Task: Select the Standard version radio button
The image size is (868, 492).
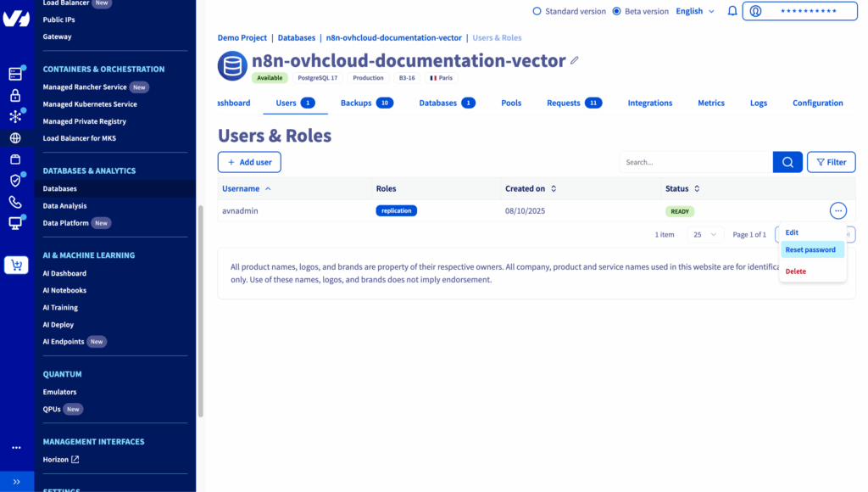Action: pyautogui.click(x=537, y=11)
